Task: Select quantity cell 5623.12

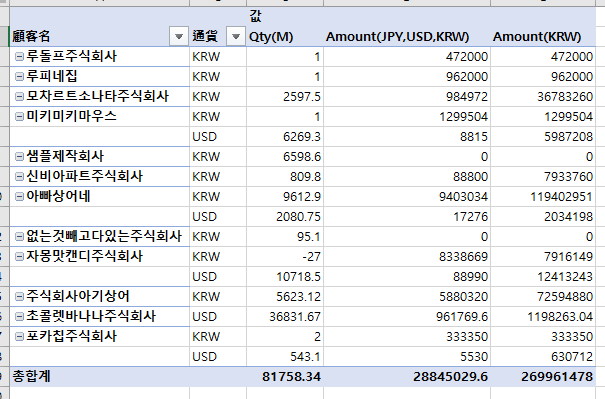Action: click(x=285, y=297)
